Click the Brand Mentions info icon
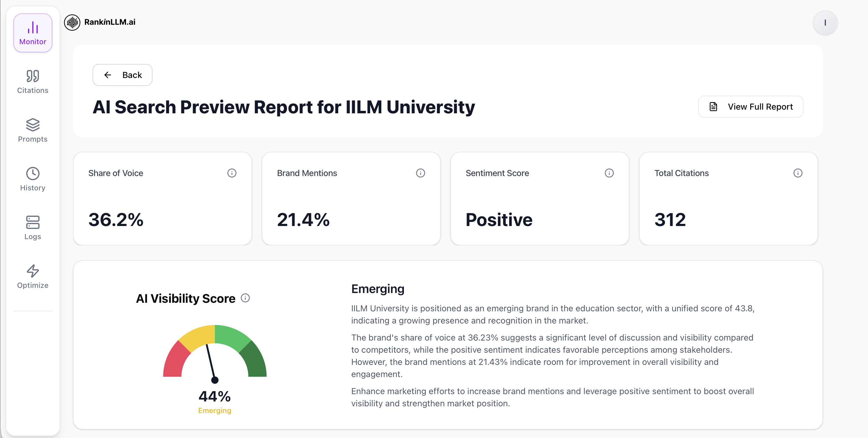The width and height of the screenshot is (868, 438). 420,173
